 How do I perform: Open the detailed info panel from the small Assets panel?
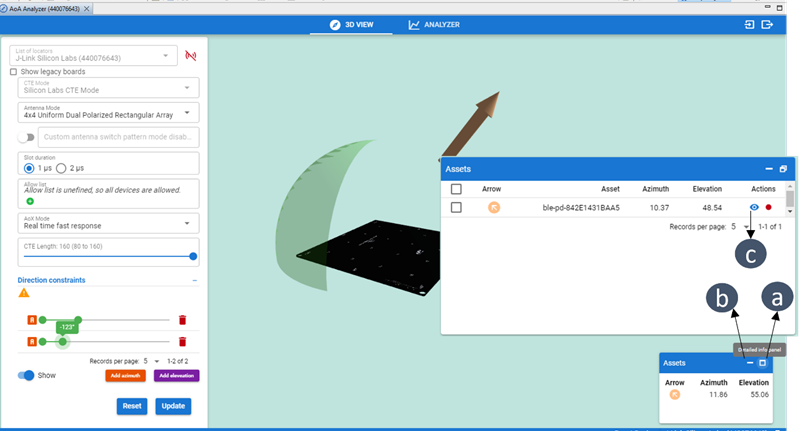click(x=762, y=363)
